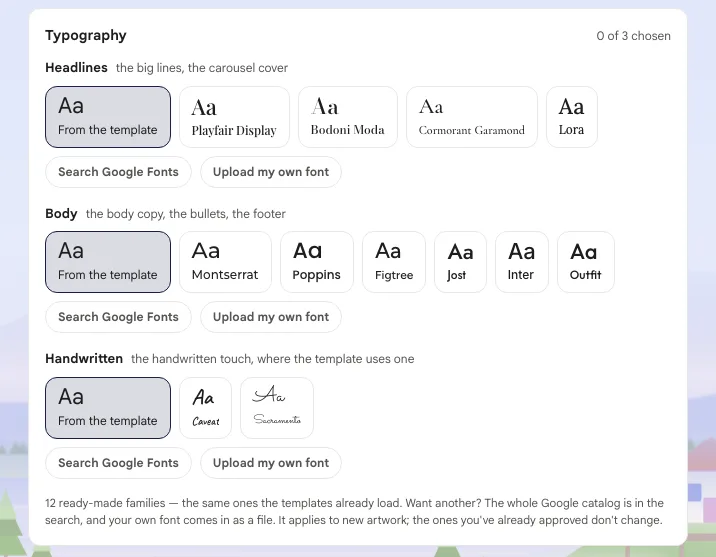Viewport: 716px width, 557px height.
Task: Click Upload my own font under Handwritten
Action: coord(271,463)
